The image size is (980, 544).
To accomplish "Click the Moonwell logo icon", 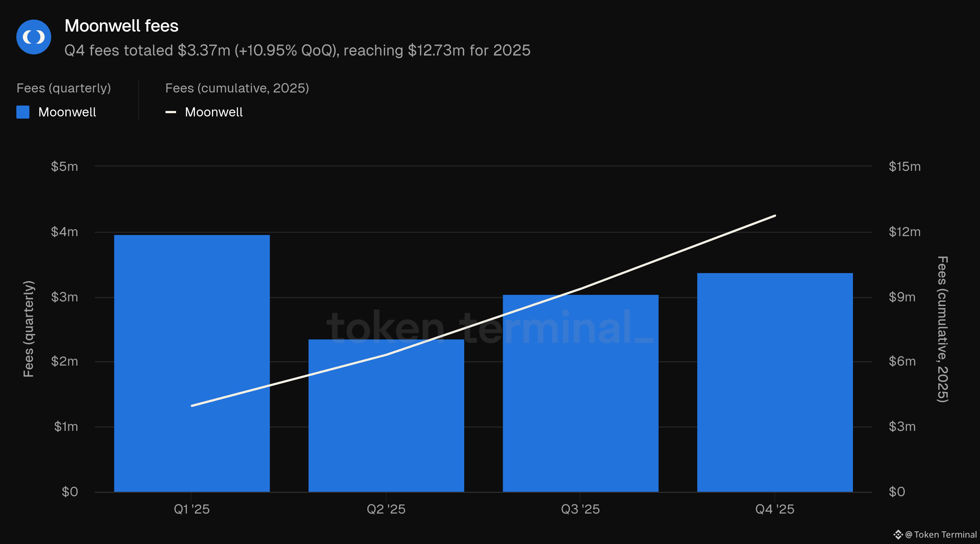I will click(33, 37).
